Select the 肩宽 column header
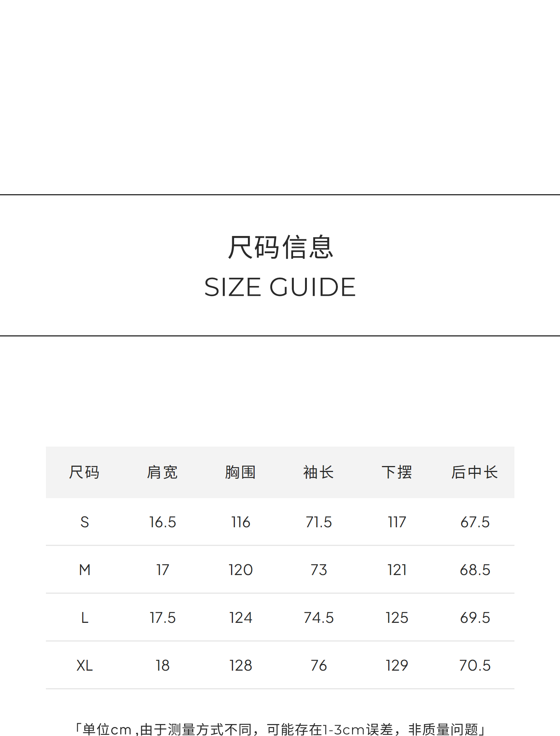Image resolution: width=560 pixels, height=736 pixels. pos(162,472)
